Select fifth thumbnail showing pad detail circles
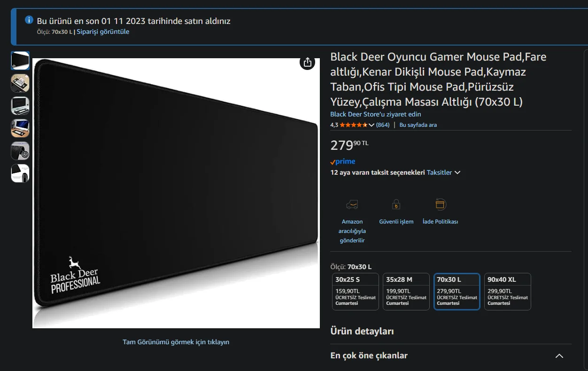This screenshot has height=371, width=588. click(x=20, y=151)
